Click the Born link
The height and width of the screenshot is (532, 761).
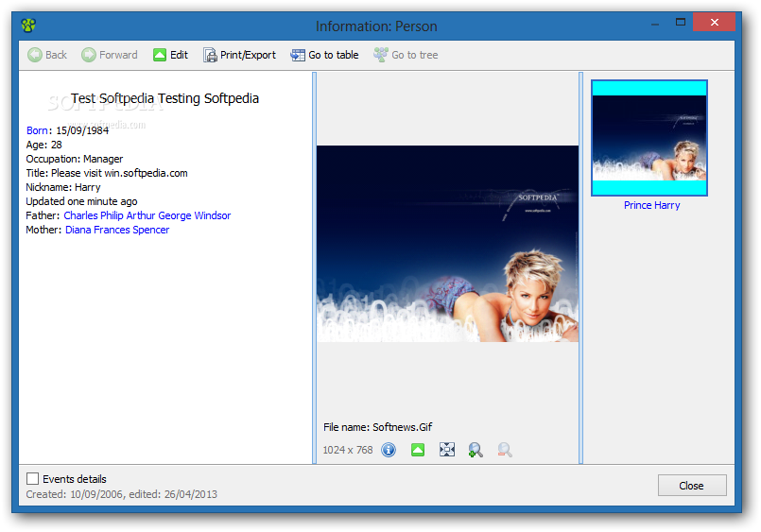(x=37, y=130)
